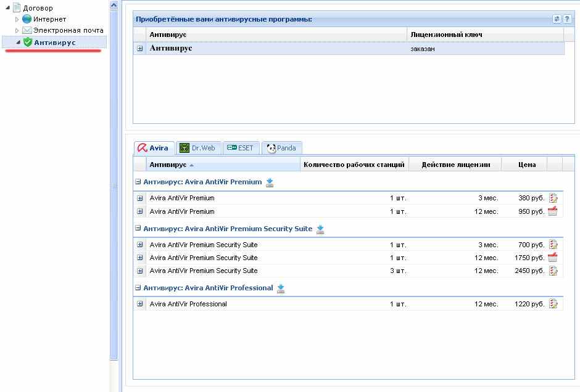Click the 380 руб. price cell
580x392 pixels.
pos(531,198)
